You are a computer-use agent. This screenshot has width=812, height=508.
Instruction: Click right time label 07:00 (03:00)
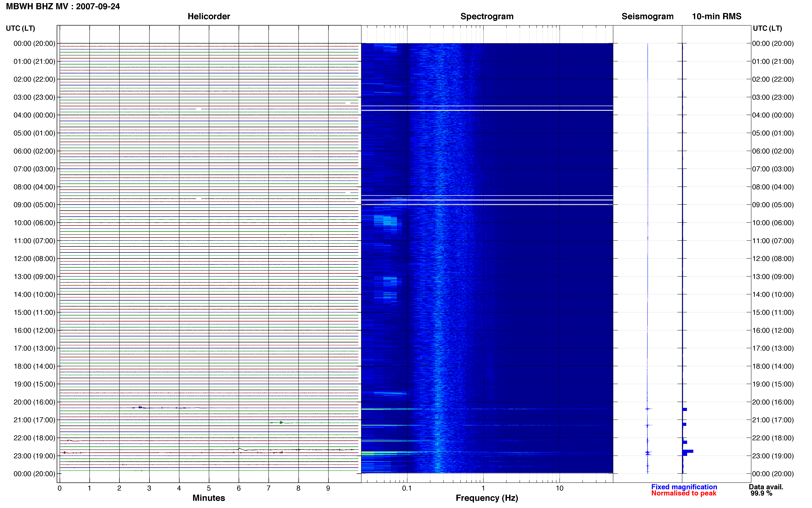[773, 169]
